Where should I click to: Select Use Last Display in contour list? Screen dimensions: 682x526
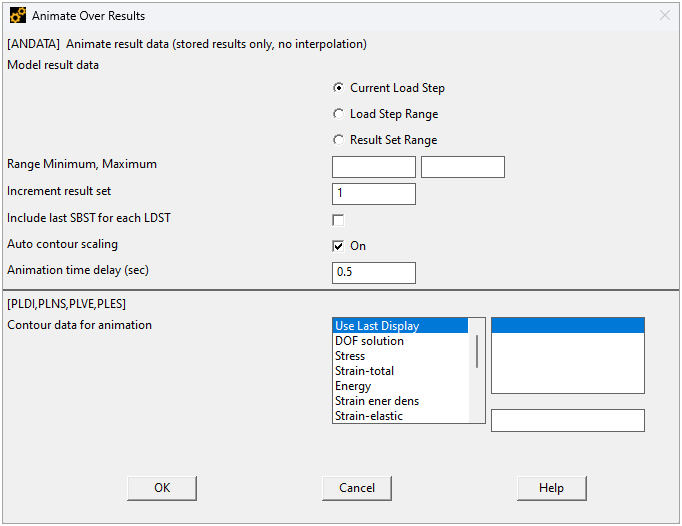(x=400, y=326)
